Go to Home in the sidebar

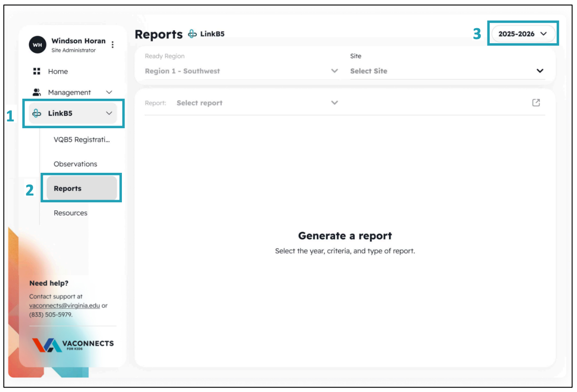(x=58, y=71)
